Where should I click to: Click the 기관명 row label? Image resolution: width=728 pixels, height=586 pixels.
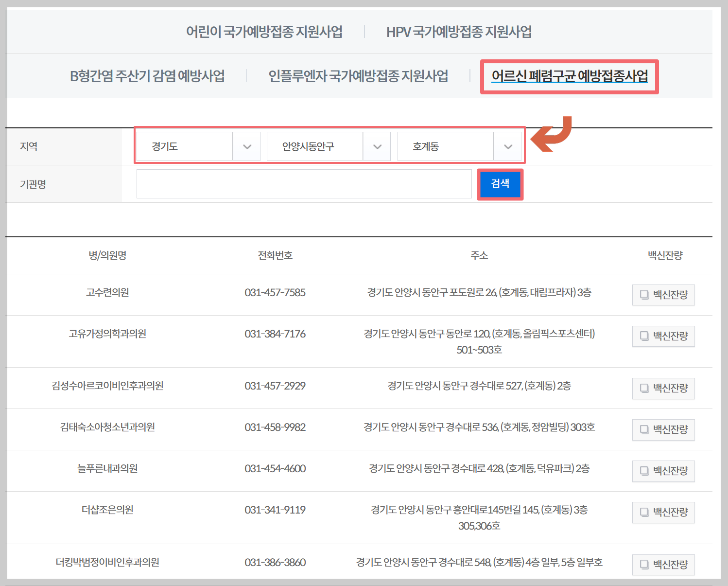click(x=33, y=184)
